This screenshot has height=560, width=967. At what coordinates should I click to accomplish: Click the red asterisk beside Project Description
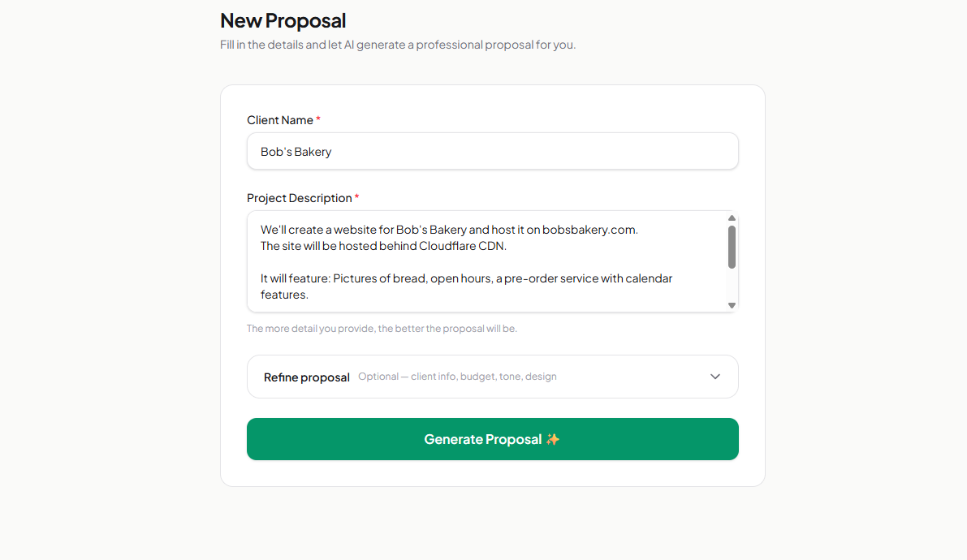coord(356,197)
